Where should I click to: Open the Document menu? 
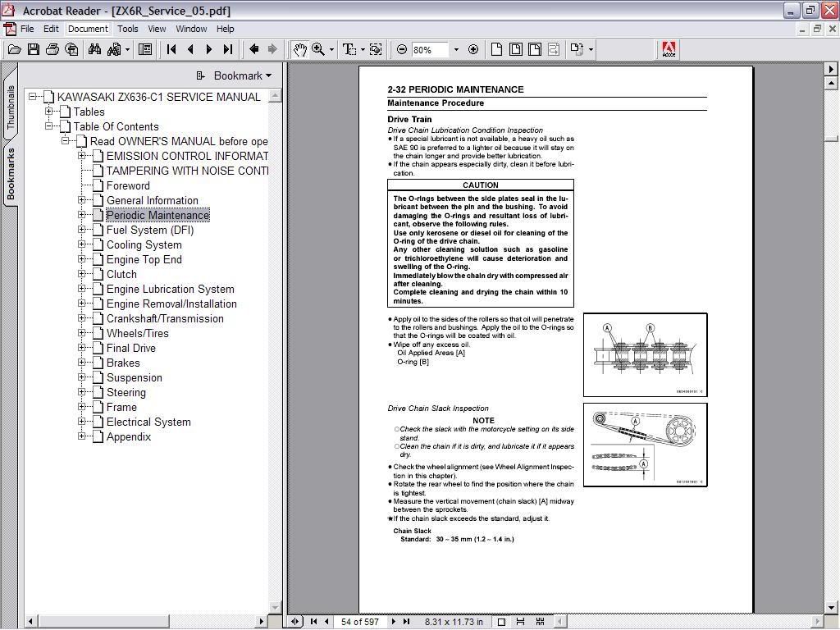(x=88, y=29)
